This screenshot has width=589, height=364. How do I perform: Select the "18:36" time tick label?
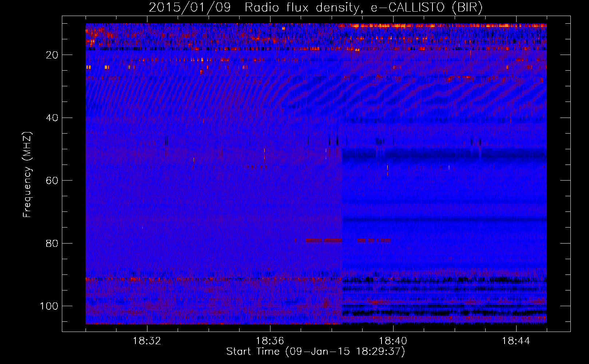click(x=270, y=341)
